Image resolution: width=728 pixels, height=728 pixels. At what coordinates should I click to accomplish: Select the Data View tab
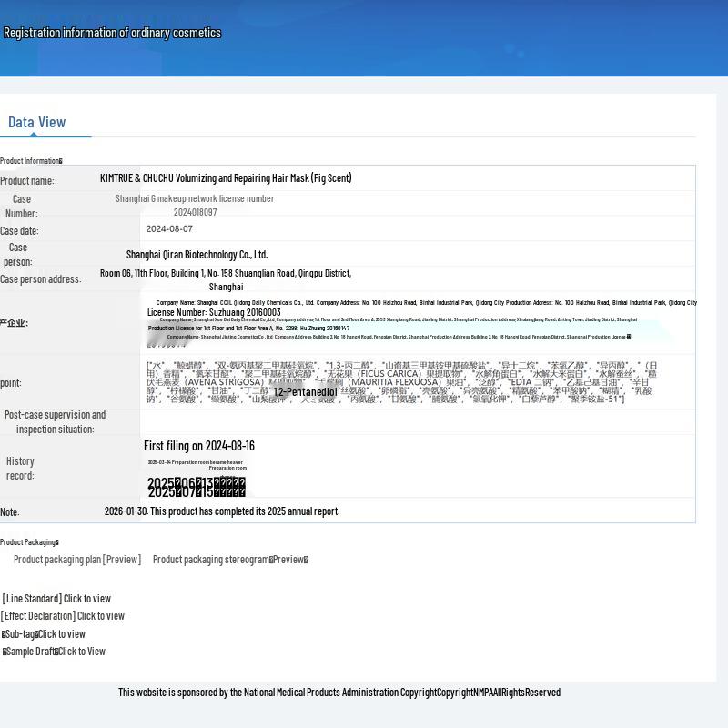pyautogui.click(x=37, y=122)
